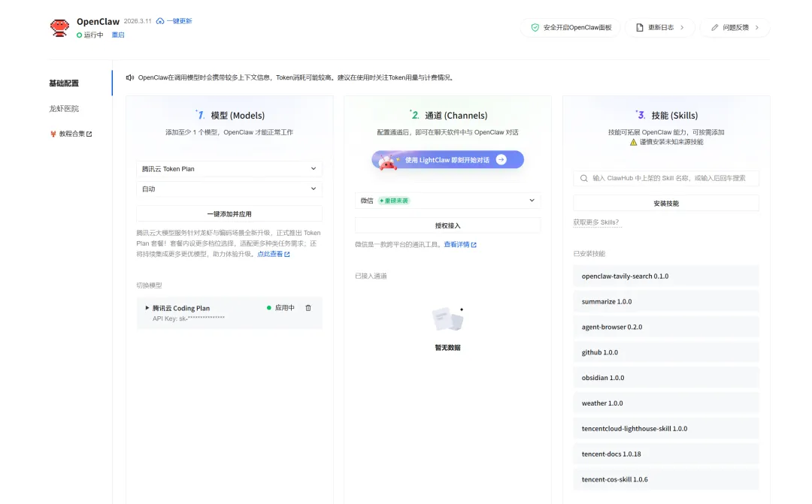Click the 模型 (Models) heading
812x504 pixels.
pyautogui.click(x=237, y=116)
